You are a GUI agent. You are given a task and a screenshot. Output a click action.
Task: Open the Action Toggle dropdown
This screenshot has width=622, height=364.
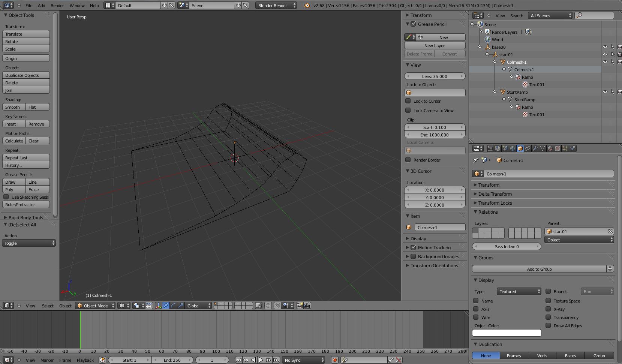click(x=29, y=243)
